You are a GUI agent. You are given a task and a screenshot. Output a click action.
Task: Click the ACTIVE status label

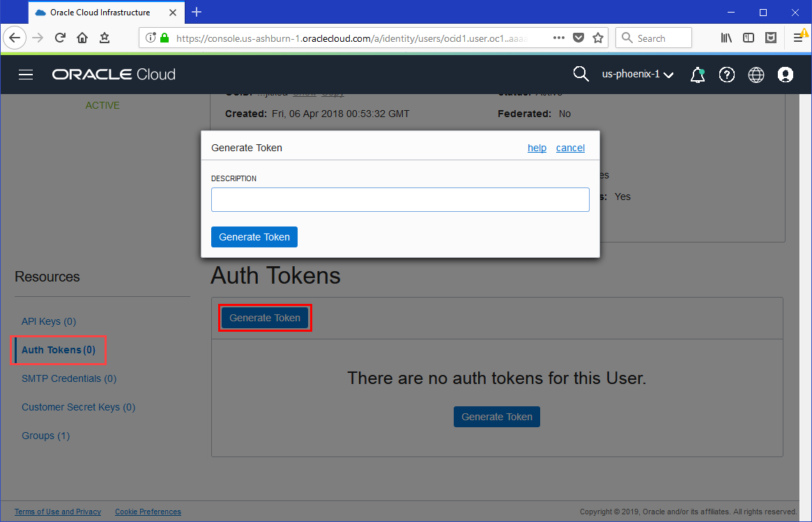click(102, 106)
